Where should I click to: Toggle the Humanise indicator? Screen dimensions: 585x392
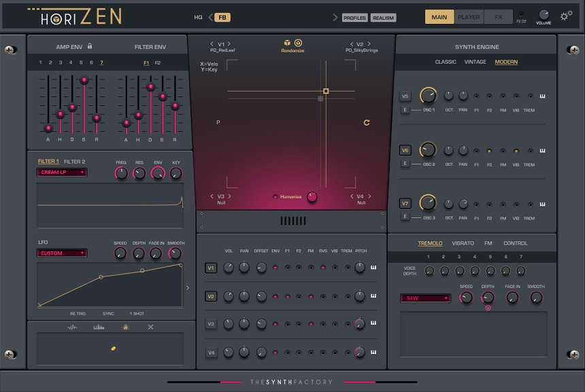pyautogui.click(x=275, y=197)
